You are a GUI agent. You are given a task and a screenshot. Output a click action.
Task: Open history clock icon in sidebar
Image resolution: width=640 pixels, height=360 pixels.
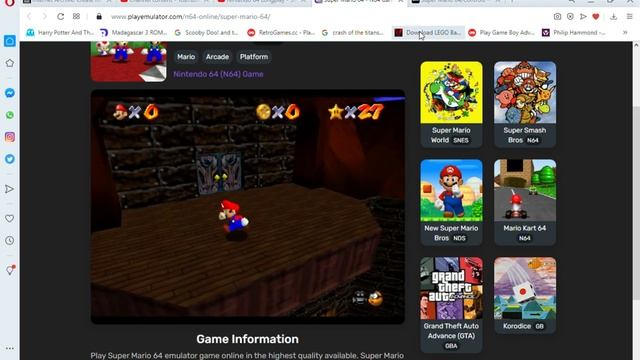pos(10,240)
